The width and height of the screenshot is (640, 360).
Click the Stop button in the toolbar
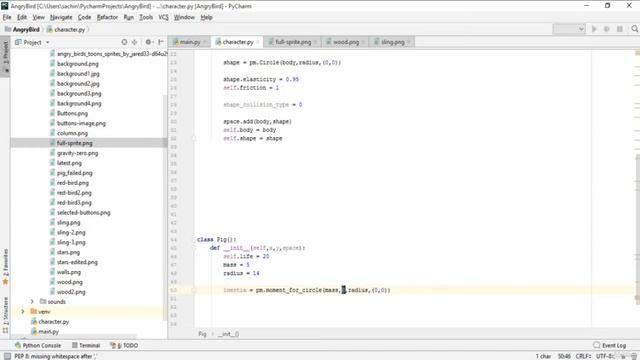tap(620, 29)
